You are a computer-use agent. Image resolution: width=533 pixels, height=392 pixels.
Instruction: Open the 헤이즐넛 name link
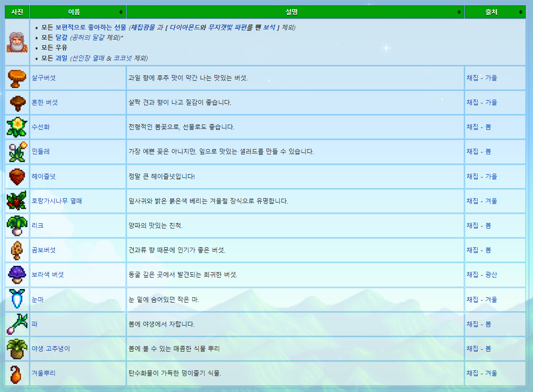click(x=43, y=177)
